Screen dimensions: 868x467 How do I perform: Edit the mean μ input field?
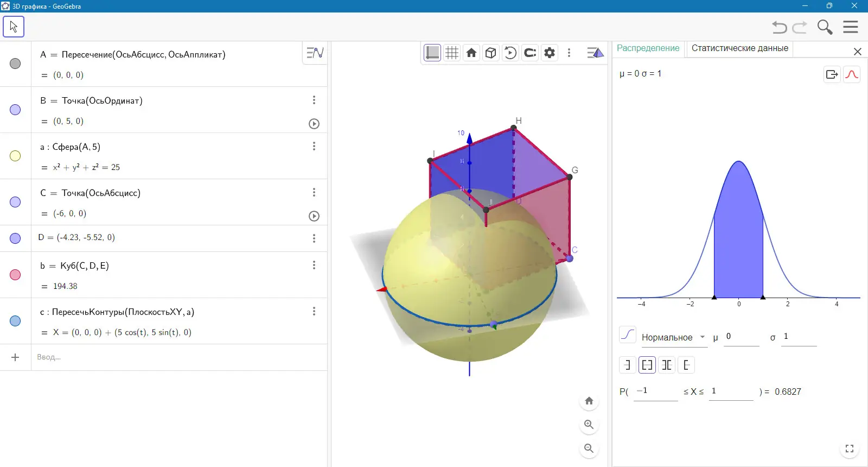click(x=742, y=337)
